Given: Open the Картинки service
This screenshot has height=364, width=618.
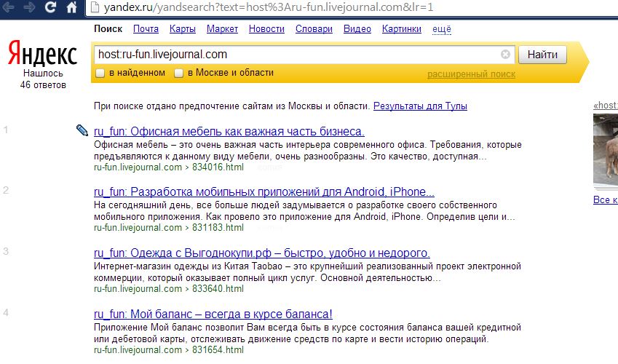Looking at the screenshot, I should tap(401, 29).
